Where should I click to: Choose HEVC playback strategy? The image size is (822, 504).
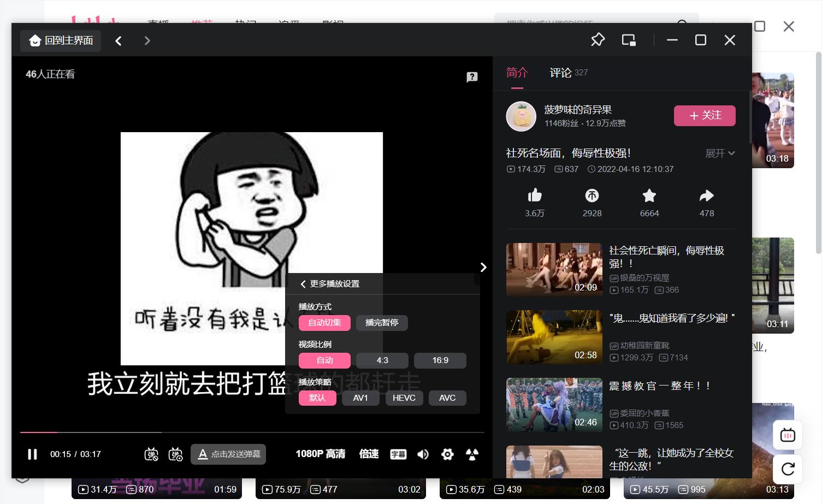[x=404, y=398]
